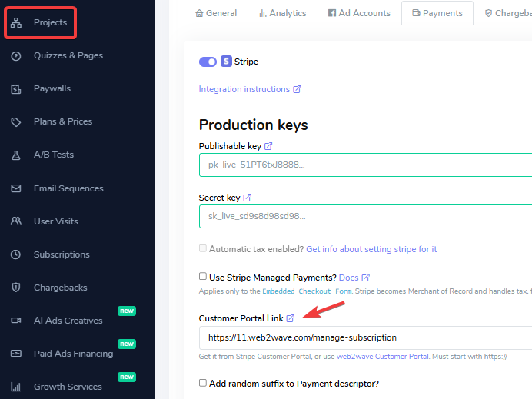The height and width of the screenshot is (399, 532).
Task: Click the 'Production keys' heading
Action: 254,125
